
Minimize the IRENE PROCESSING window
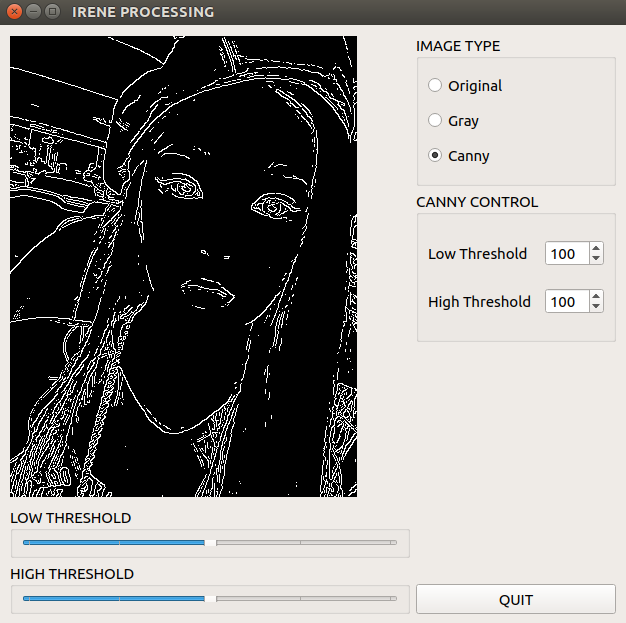point(34,12)
